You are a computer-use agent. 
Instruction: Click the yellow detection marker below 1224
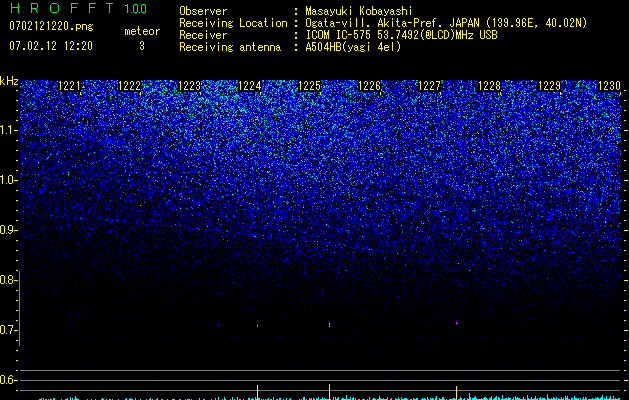pos(258,392)
